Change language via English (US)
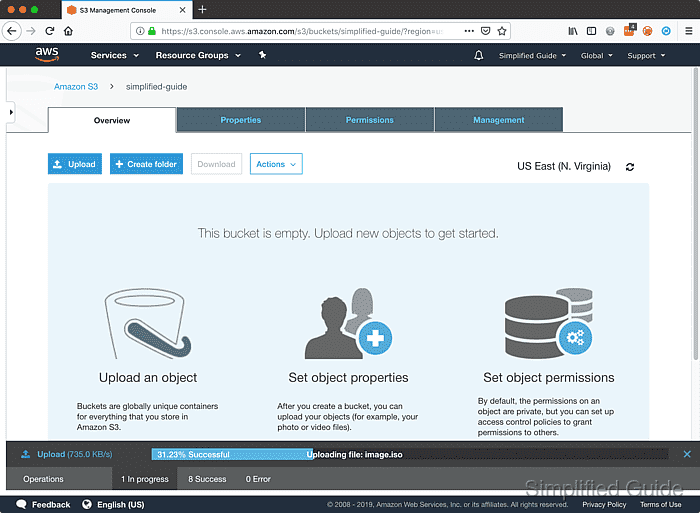This screenshot has height=513, width=700. click(113, 505)
